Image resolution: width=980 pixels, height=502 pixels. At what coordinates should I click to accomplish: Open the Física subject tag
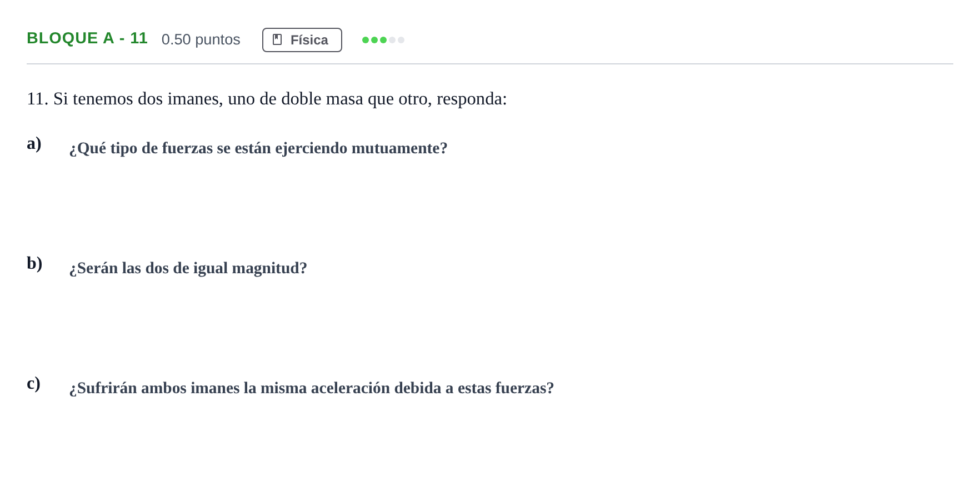[302, 40]
